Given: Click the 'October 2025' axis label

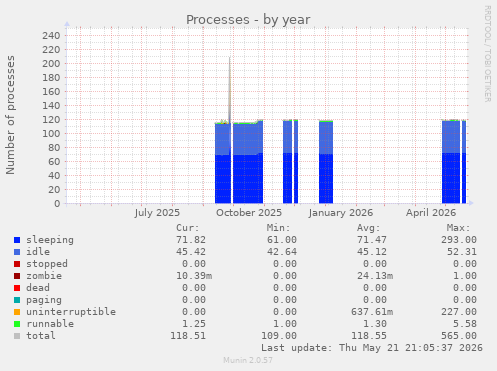Looking at the screenshot, I should click(249, 213).
